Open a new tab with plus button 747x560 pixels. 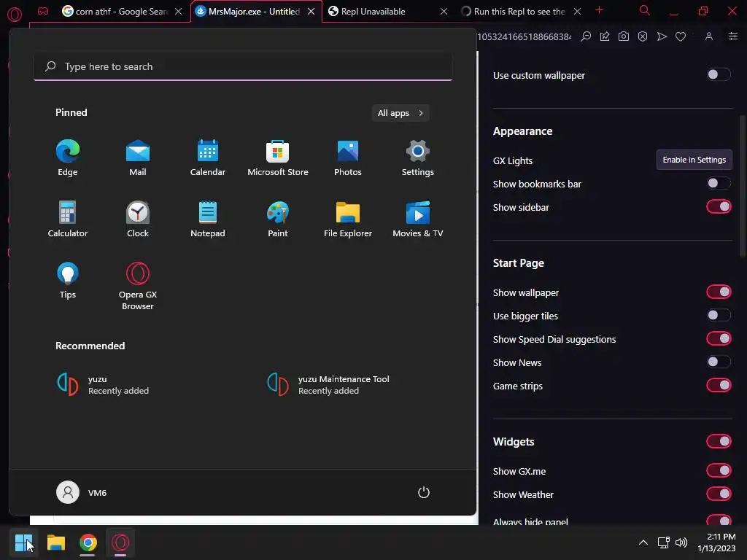(x=600, y=10)
